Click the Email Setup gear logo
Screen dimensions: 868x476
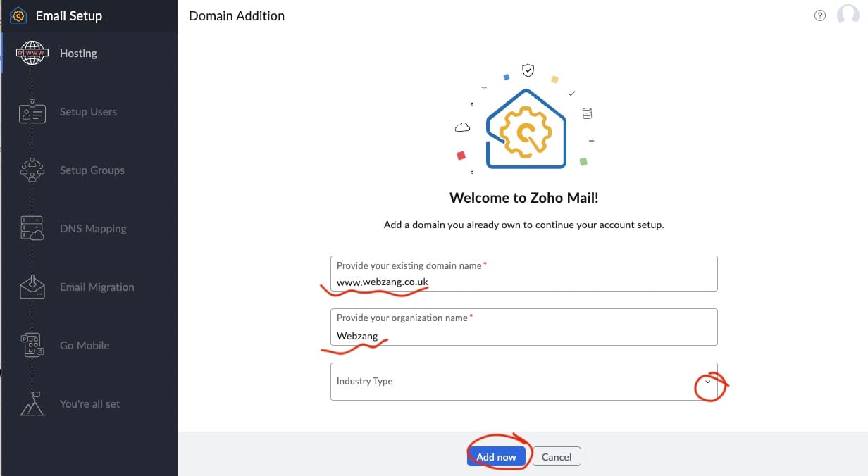click(18, 15)
